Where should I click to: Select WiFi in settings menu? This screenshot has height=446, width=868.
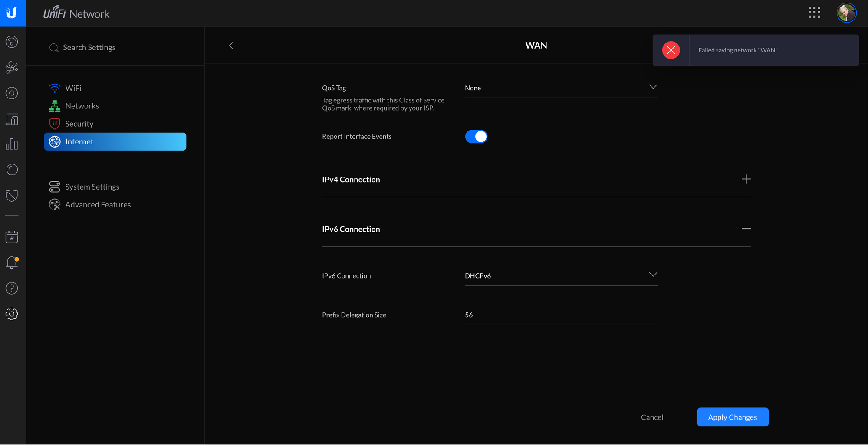(73, 88)
